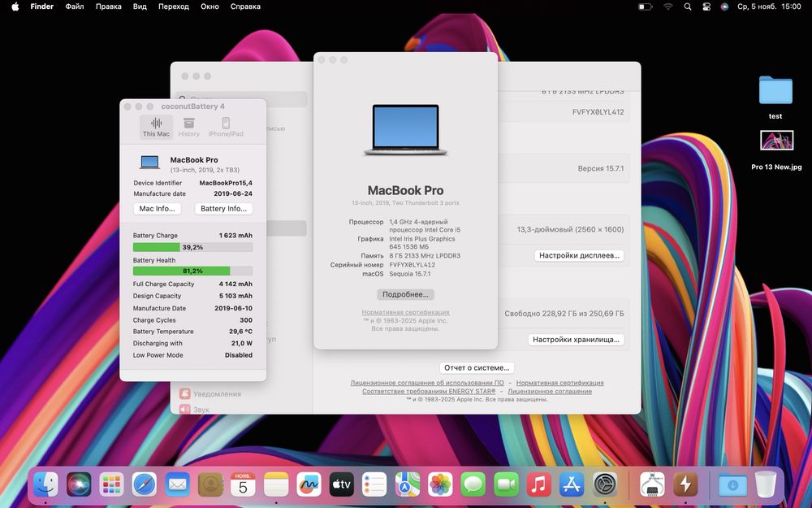Click the MacBook Pro laptop image in About window

[405, 129]
